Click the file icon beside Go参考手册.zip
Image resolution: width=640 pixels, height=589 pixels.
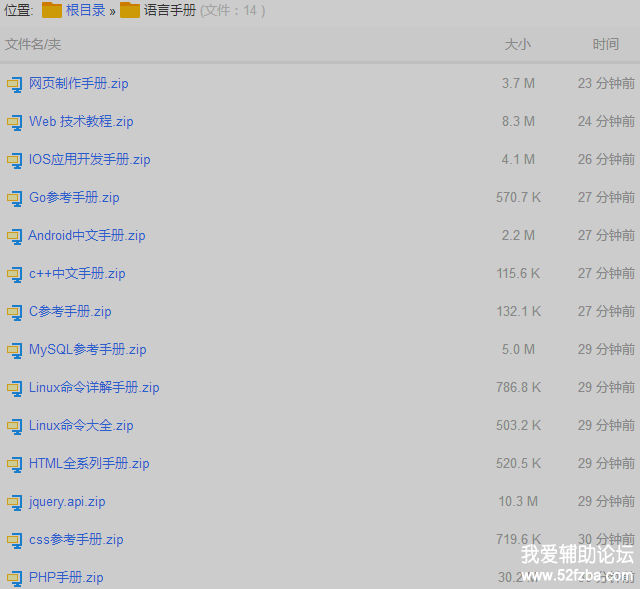14,198
